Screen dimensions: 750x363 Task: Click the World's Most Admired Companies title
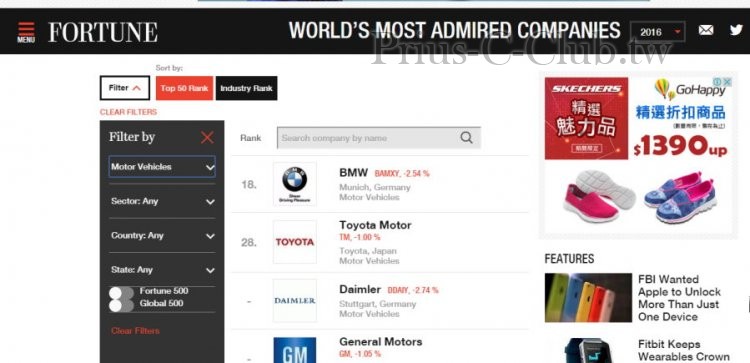pos(454,31)
